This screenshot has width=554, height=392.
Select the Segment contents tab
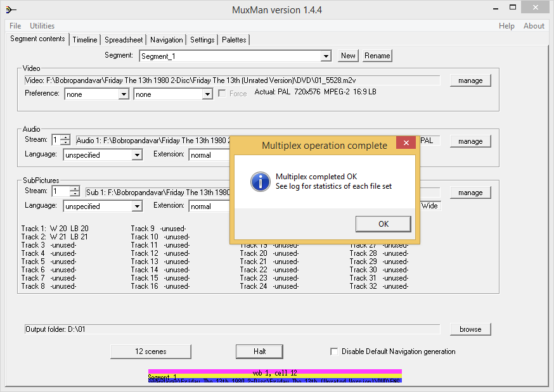click(37, 39)
